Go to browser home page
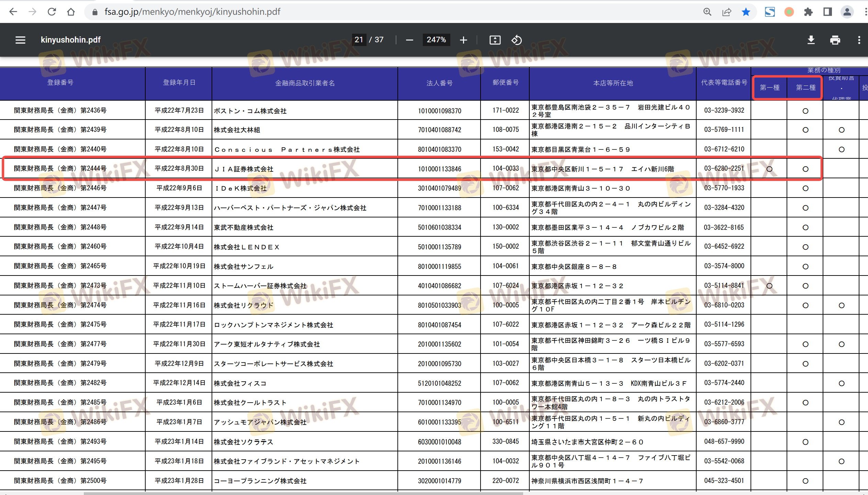868x495 pixels. (x=71, y=12)
